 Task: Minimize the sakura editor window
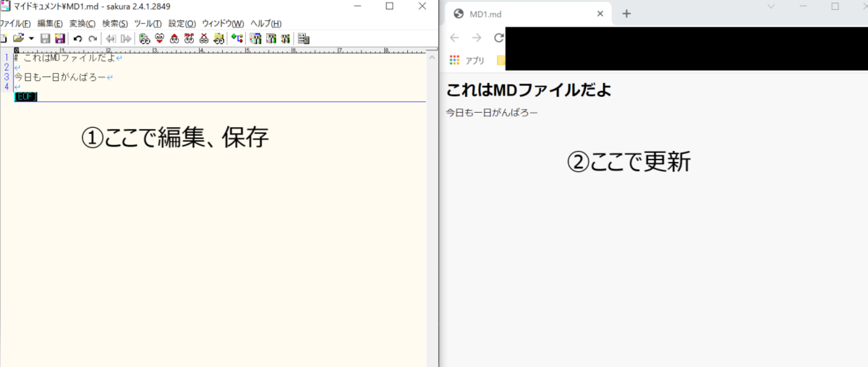357,7
